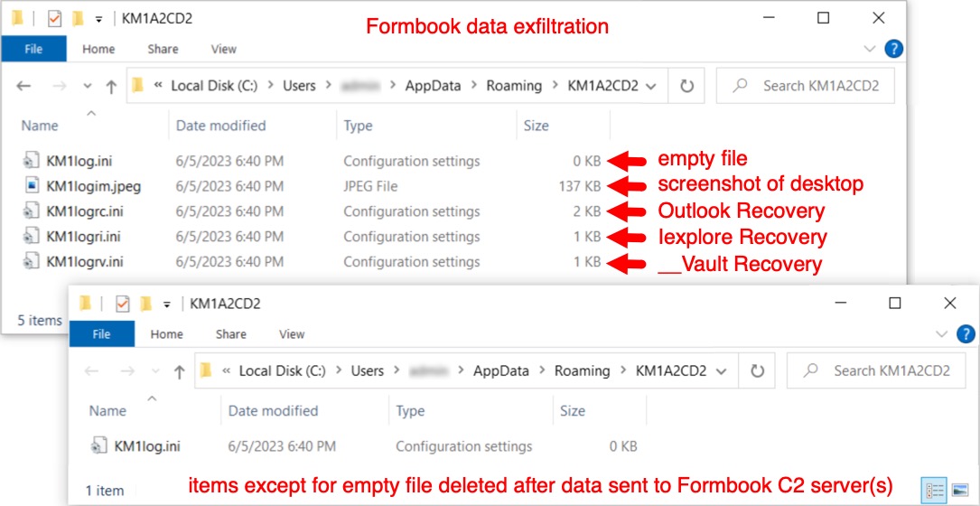Click the back arrow in the top window
The height and width of the screenshot is (506, 980).
pos(23,87)
